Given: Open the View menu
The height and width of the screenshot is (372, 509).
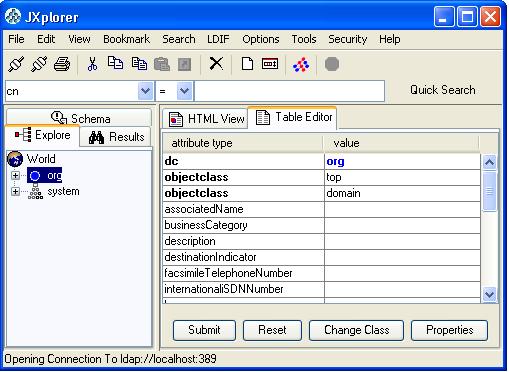Looking at the screenshot, I should click(79, 39).
